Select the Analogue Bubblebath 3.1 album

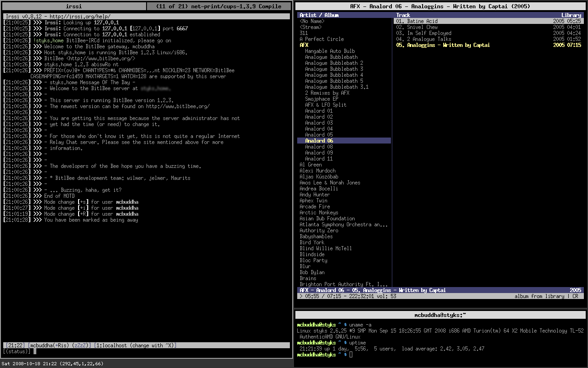(337, 87)
